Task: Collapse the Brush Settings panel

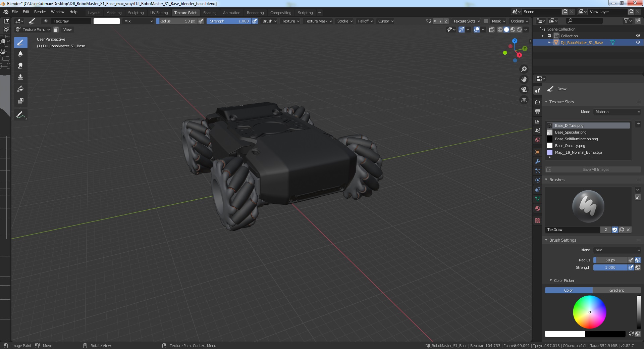Action: click(x=546, y=240)
